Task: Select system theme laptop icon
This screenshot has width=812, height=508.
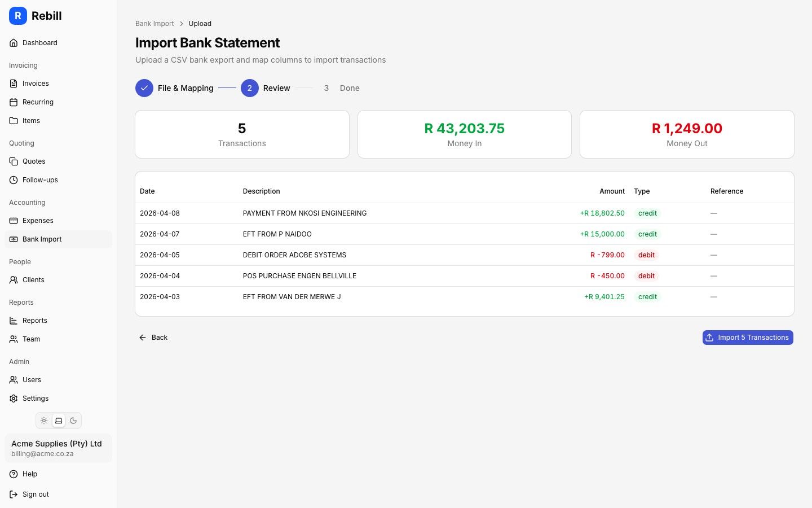Action: [x=59, y=421]
